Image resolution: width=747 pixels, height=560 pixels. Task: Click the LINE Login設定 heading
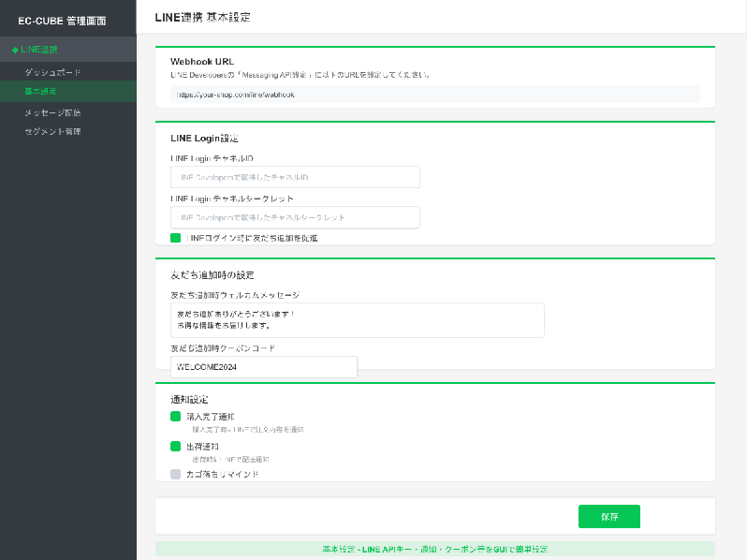point(204,139)
